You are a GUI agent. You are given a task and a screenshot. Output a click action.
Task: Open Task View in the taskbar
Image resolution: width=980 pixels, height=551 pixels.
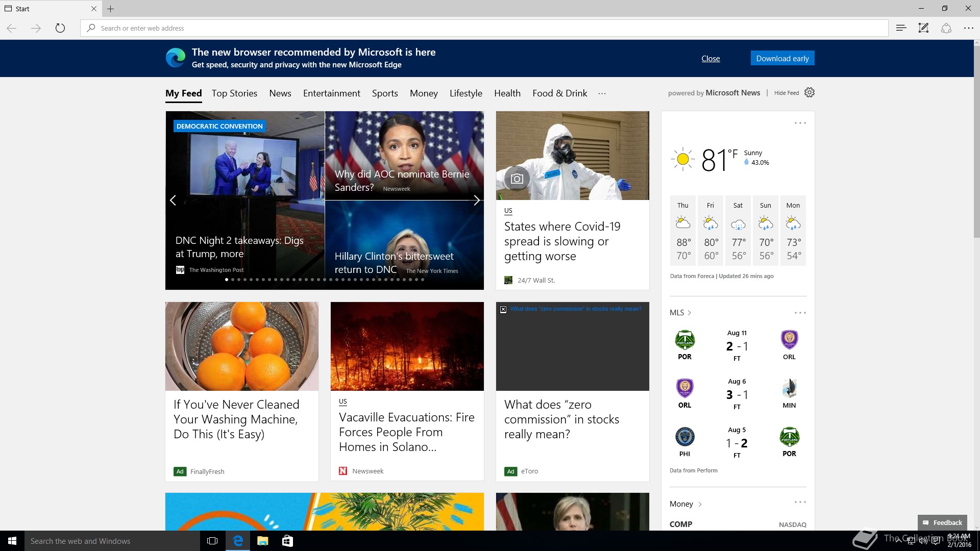click(x=212, y=541)
